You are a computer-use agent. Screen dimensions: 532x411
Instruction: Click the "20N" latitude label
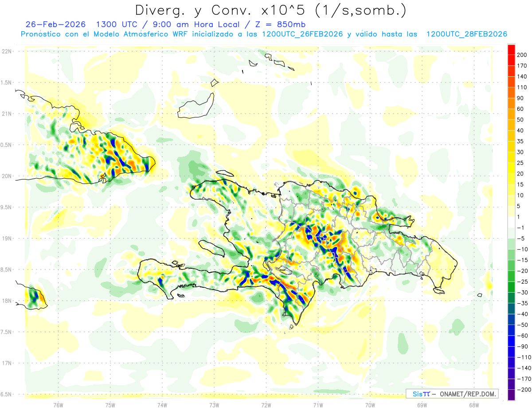coord(7,176)
